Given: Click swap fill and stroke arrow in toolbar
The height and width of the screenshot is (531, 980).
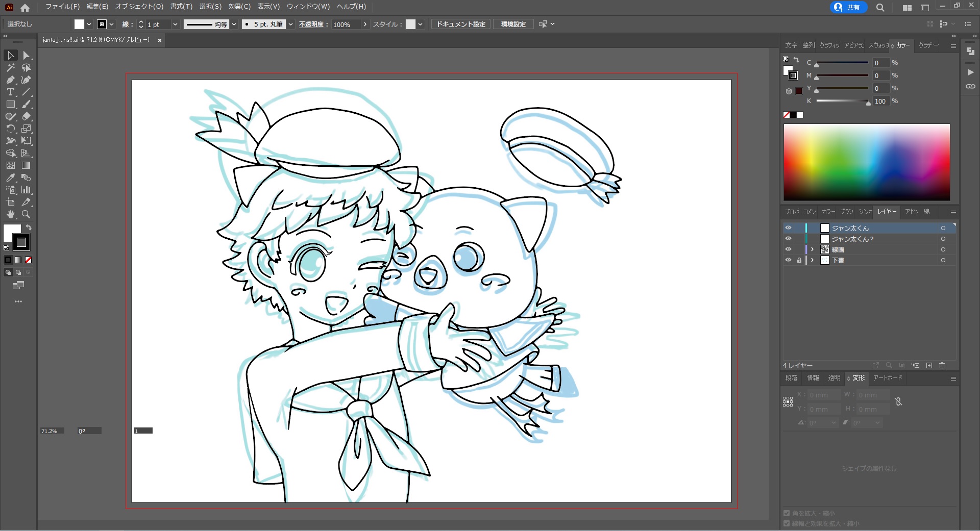Looking at the screenshot, I should pos(29,227).
